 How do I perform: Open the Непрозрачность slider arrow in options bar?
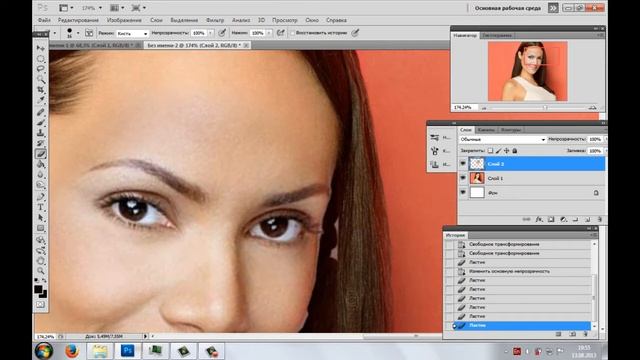[211, 33]
